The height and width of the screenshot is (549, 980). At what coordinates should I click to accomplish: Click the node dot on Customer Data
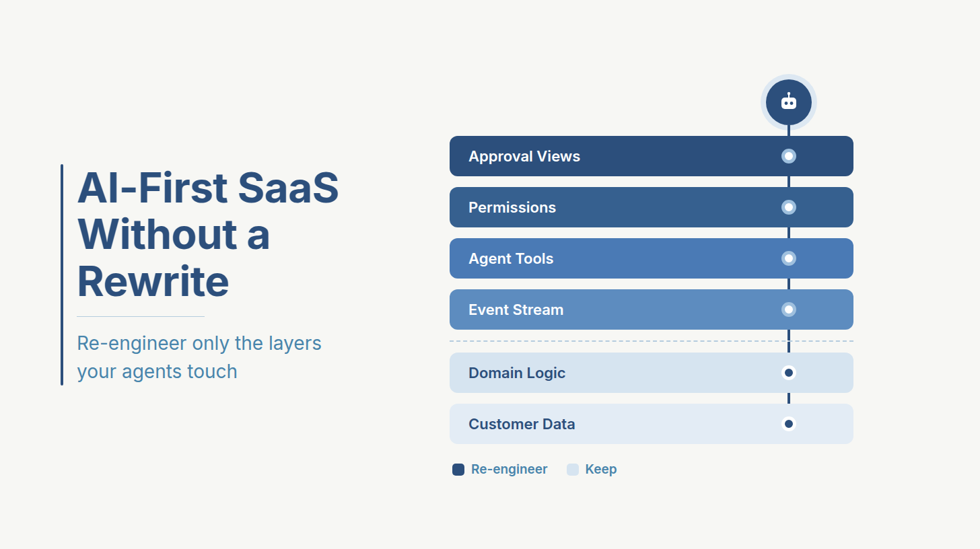(x=789, y=424)
